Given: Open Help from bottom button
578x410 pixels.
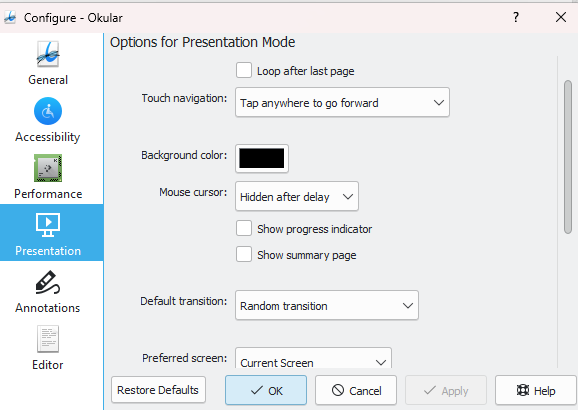Looking at the screenshot, I should (536, 390).
